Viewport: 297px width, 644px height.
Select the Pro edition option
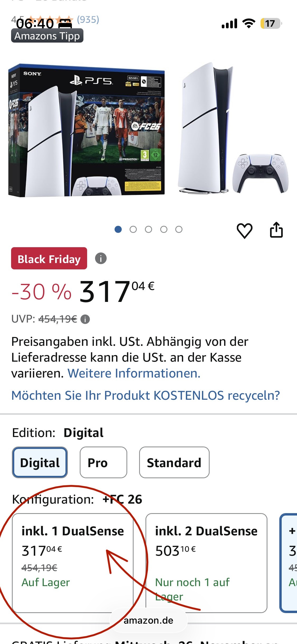[x=103, y=462]
